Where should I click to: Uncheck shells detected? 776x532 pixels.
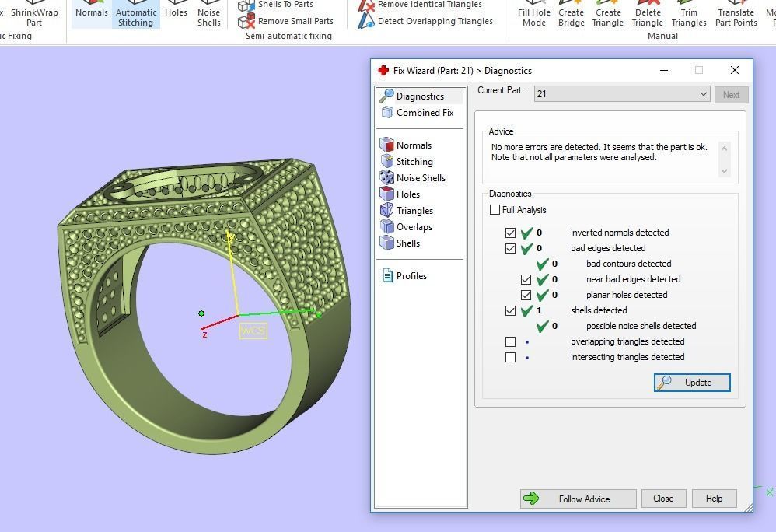(x=510, y=311)
